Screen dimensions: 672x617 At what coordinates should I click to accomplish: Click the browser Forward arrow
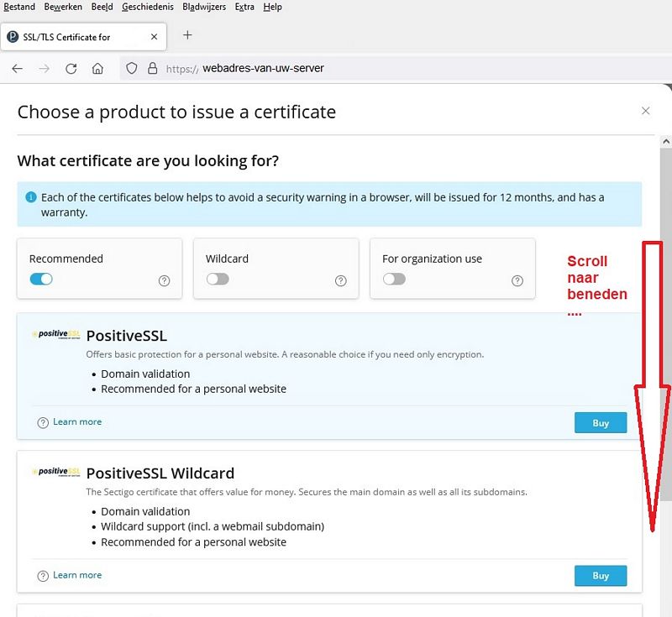[x=45, y=69]
